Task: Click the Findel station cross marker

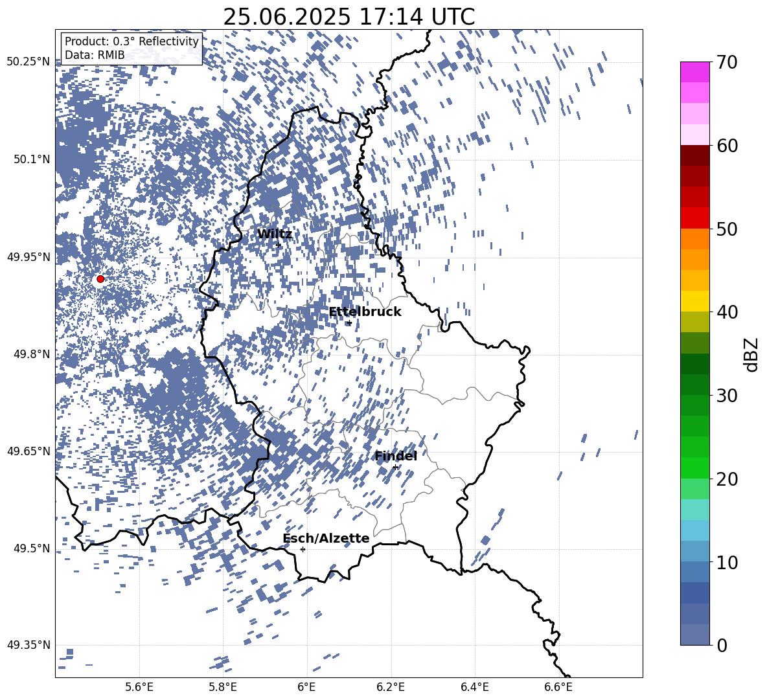Action: pos(395,468)
